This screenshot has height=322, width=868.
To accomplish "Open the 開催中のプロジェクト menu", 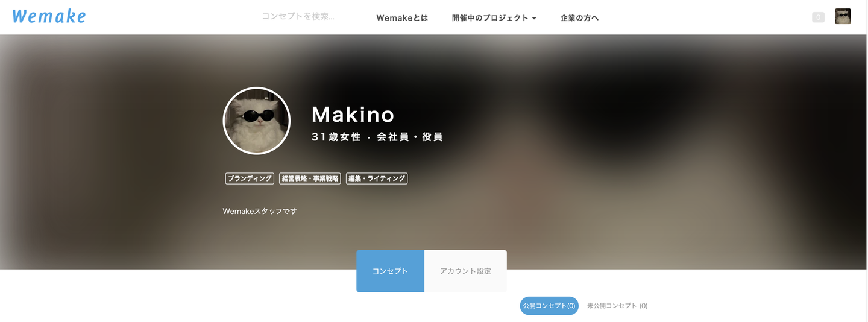I will click(x=494, y=18).
